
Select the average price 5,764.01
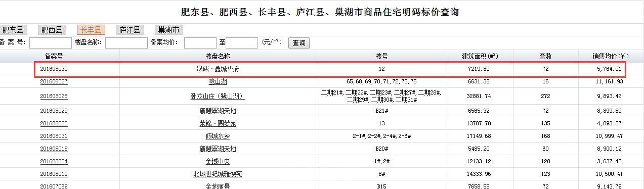click(x=609, y=69)
